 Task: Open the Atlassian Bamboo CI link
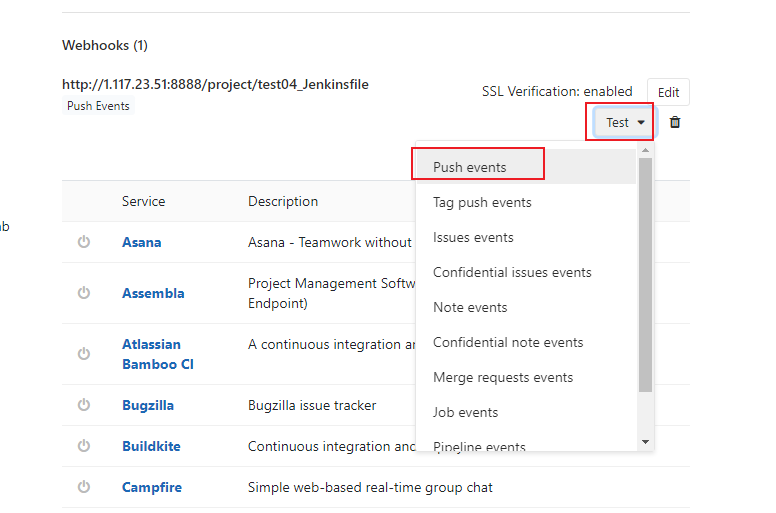tap(158, 354)
